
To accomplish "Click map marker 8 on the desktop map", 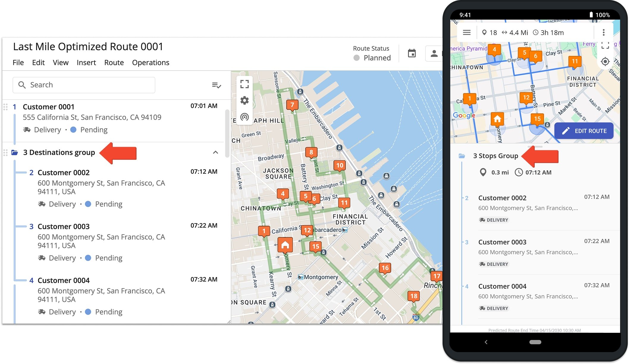I will click(x=311, y=153).
